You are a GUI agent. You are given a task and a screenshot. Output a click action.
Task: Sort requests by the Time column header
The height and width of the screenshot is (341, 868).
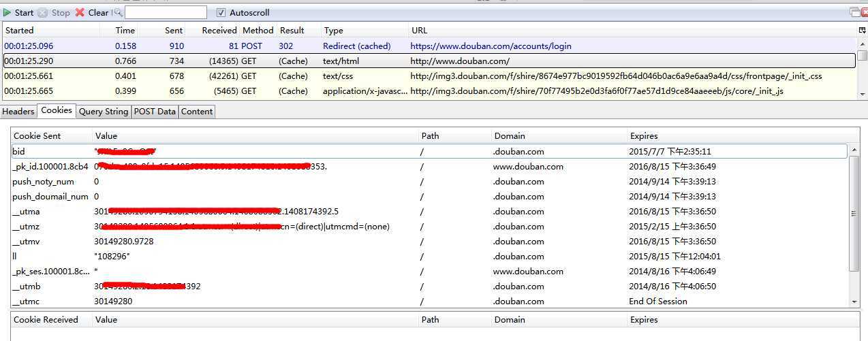point(125,31)
